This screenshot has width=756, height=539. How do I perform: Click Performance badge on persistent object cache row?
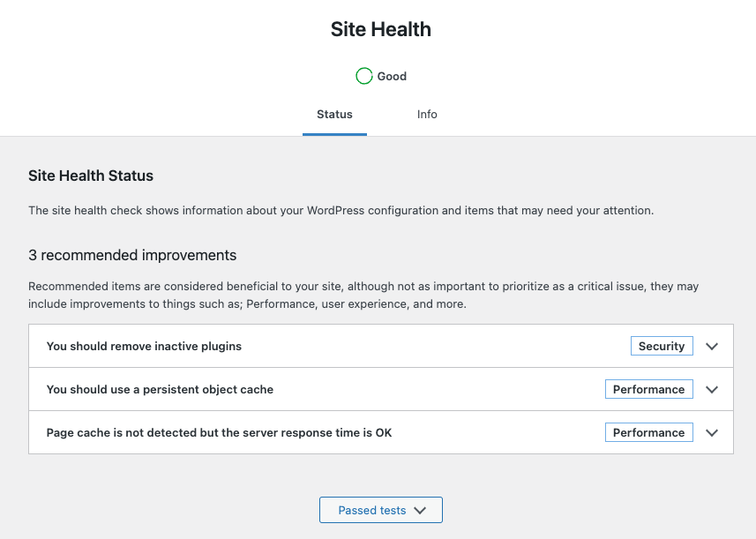[649, 390]
